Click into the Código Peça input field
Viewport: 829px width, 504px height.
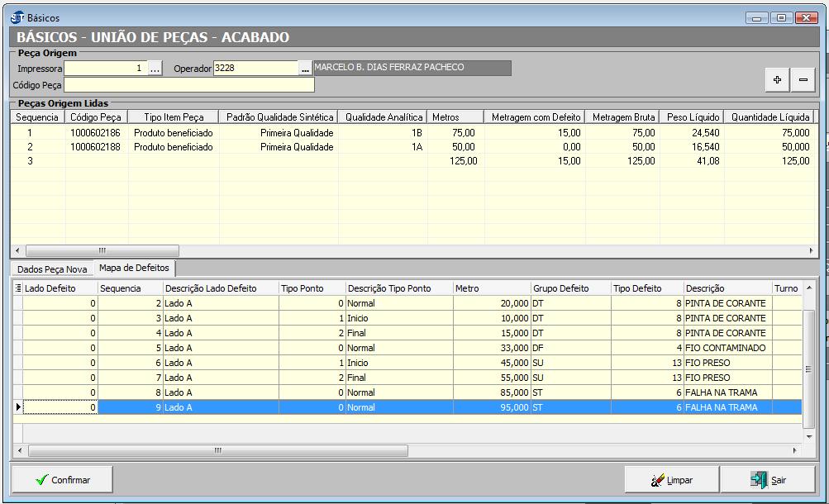click(x=189, y=84)
